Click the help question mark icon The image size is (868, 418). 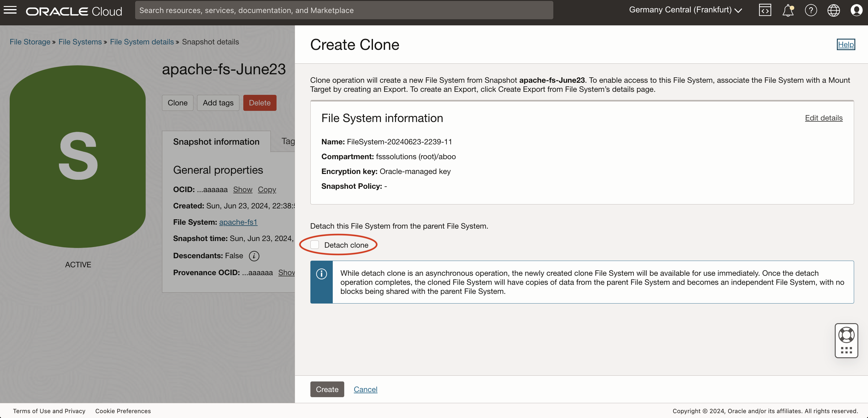811,10
